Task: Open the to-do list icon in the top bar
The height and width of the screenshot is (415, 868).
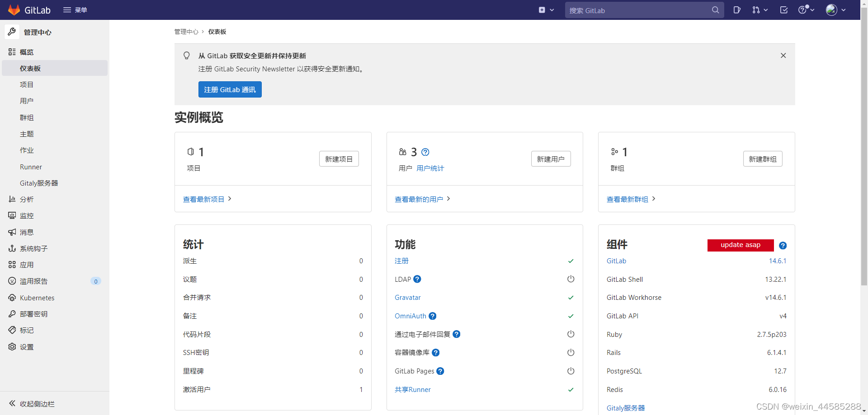Action: 784,10
